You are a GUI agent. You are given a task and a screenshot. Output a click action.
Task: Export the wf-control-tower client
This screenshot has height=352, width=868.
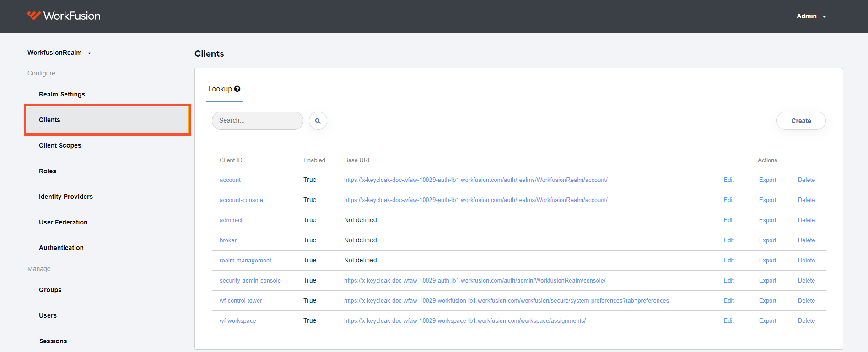pyautogui.click(x=768, y=300)
